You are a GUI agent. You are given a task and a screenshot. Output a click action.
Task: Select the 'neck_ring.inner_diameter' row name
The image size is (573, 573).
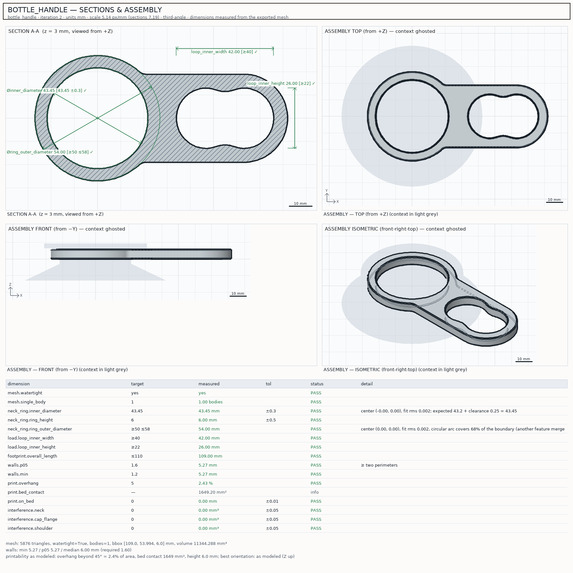coord(34,411)
